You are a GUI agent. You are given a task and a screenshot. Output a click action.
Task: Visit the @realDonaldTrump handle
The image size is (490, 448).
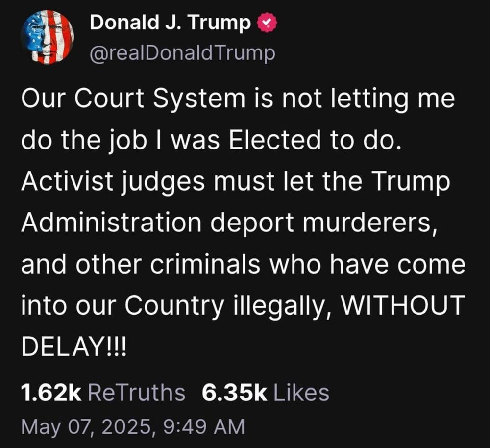[182, 53]
